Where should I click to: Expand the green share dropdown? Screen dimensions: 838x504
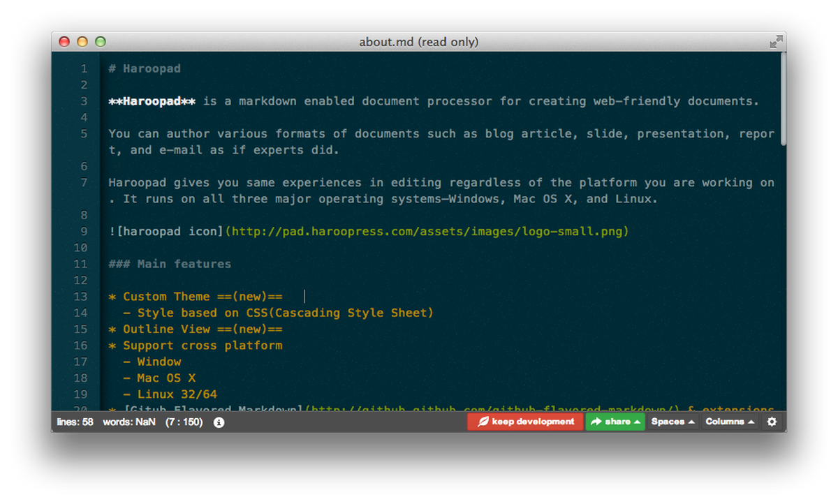(615, 422)
